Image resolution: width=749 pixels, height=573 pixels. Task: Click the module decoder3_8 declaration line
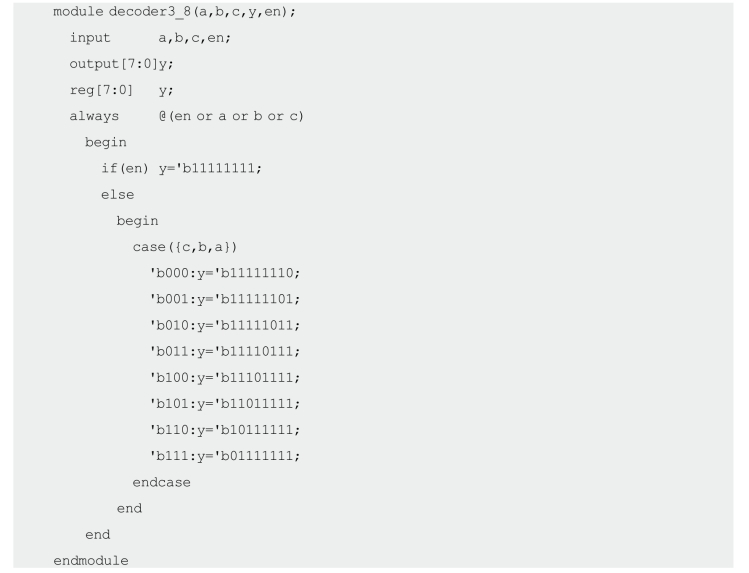174,12
